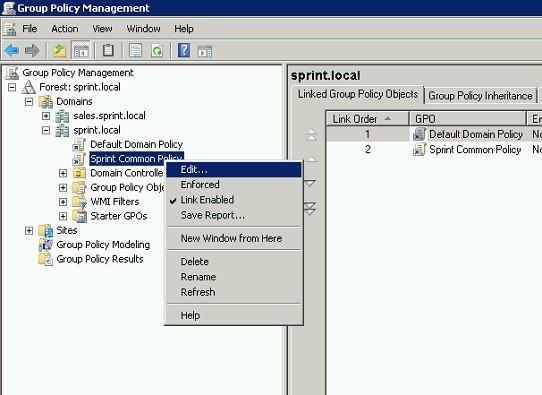The image size is (542, 395).
Task: Select Group Policy Modeling in the tree
Action: 103,245
